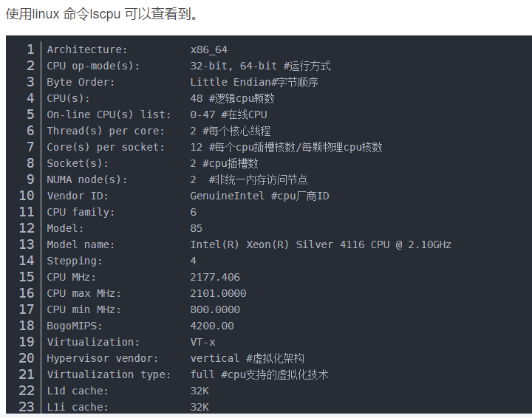Click the NUMA node(s) label
Viewport: 532px width, 418px height.
87,180
